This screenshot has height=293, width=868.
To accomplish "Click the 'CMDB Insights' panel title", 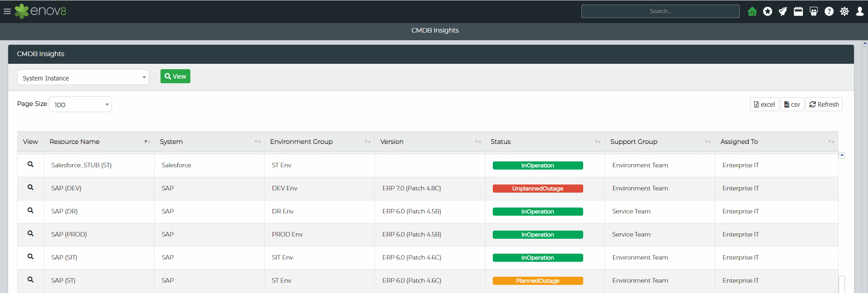I will [x=41, y=54].
